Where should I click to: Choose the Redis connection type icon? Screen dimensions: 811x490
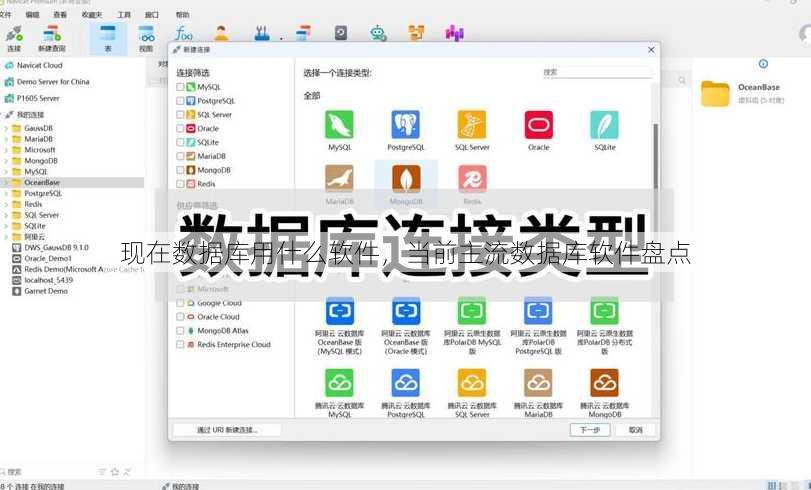pyautogui.click(x=472, y=179)
